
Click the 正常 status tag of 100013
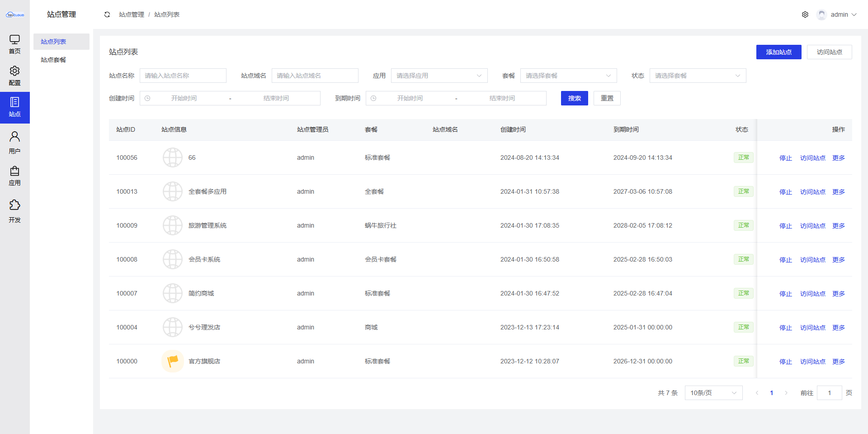coord(744,191)
